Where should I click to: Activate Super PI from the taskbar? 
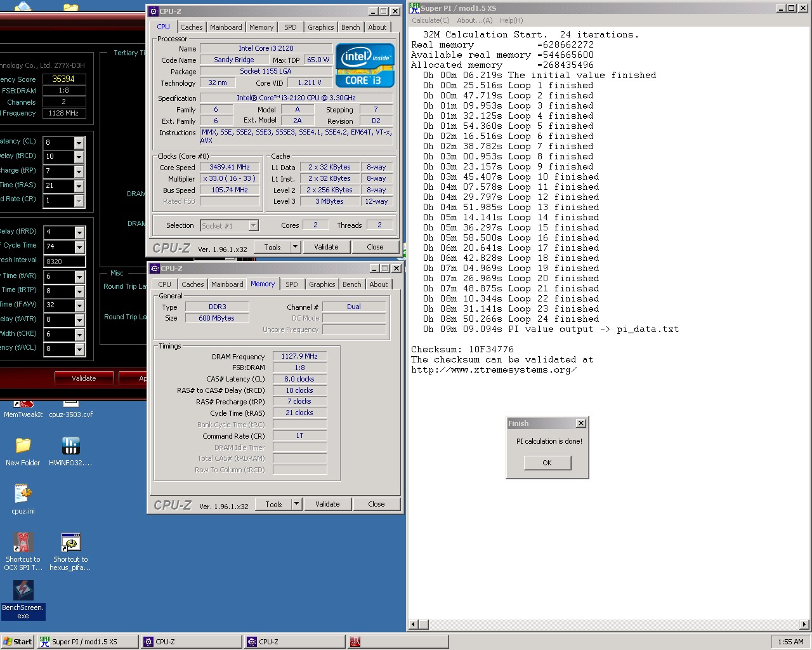click(x=88, y=642)
